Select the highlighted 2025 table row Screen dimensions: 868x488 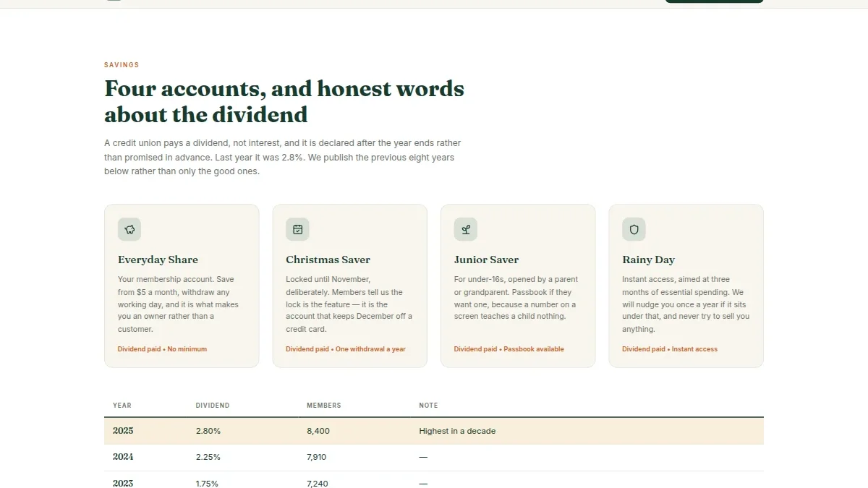point(434,431)
